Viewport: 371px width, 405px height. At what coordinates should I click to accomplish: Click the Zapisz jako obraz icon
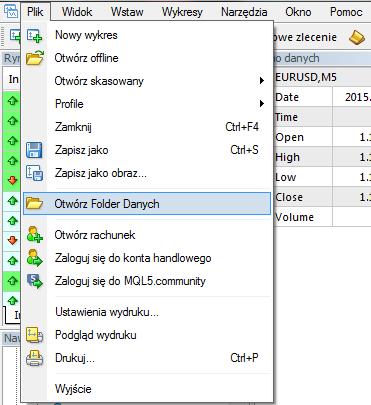coord(34,173)
